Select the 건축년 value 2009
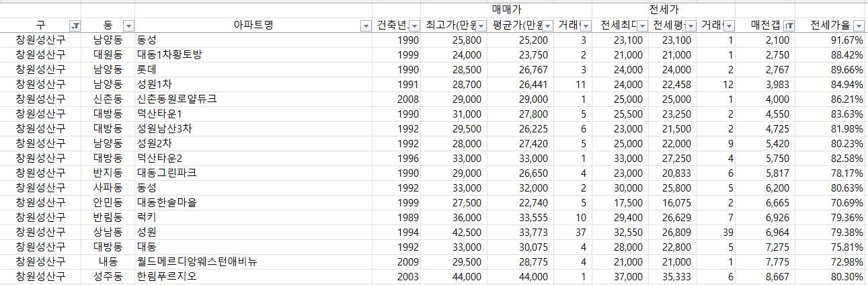The image size is (868, 285). pyautogui.click(x=397, y=261)
